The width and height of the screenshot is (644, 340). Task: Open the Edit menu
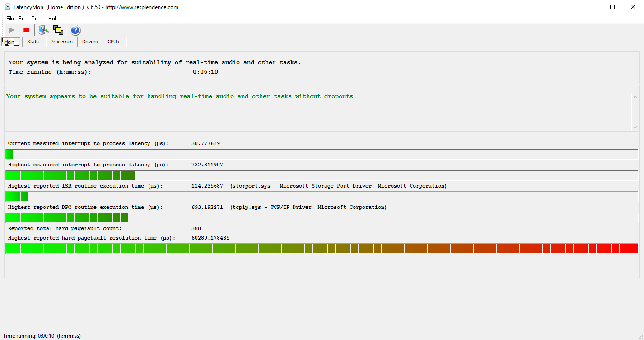click(23, 19)
